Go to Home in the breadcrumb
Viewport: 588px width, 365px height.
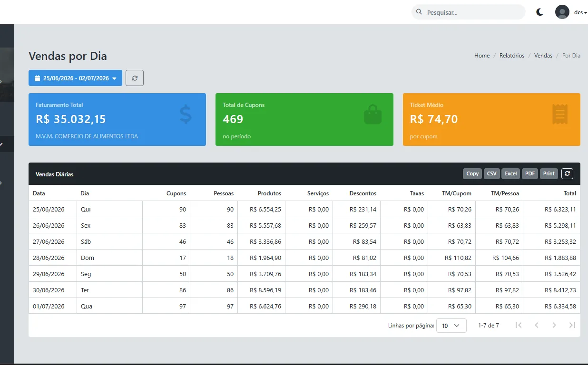482,56
